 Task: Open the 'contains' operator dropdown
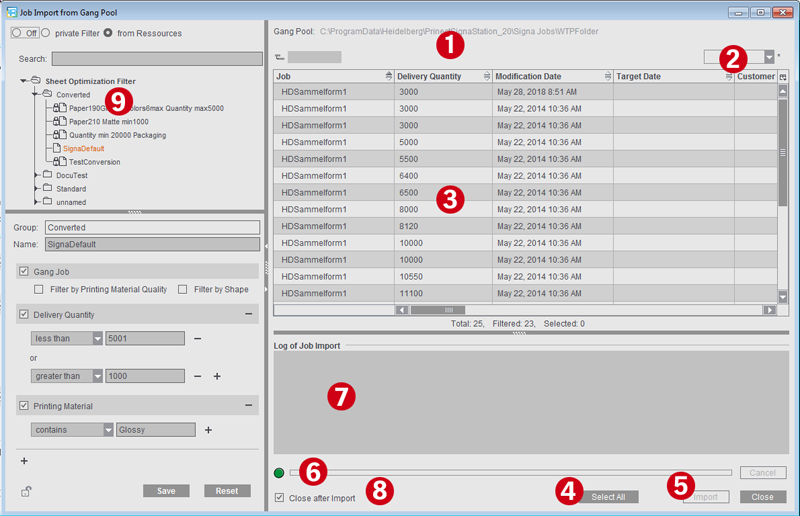107,430
